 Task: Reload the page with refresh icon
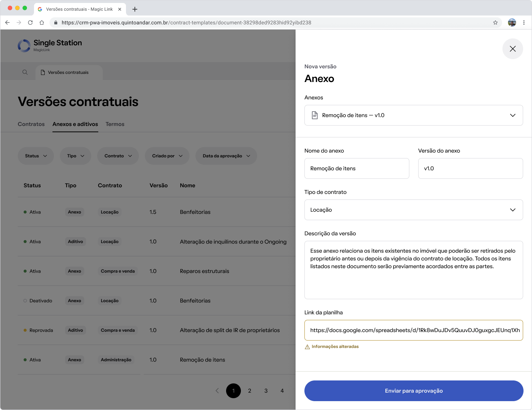tap(30, 23)
